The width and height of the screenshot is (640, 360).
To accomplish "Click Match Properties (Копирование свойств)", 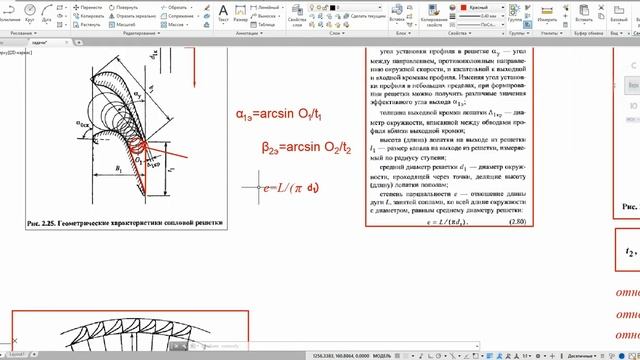I will [434, 15].
